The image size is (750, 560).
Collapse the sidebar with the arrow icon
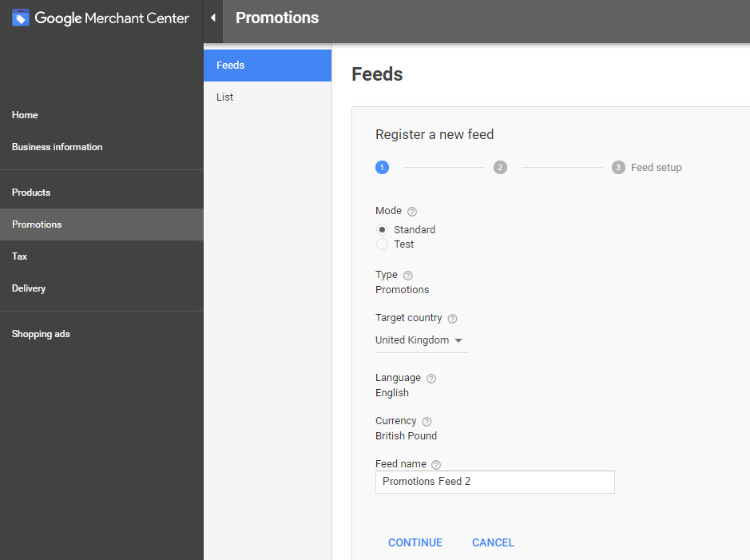click(x=213, y=18)
